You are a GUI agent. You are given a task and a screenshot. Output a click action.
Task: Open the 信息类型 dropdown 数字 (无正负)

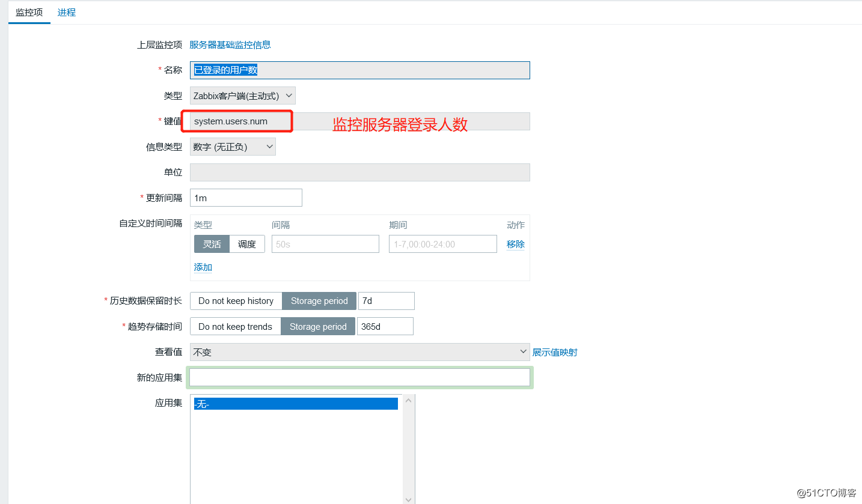[233, 147]
